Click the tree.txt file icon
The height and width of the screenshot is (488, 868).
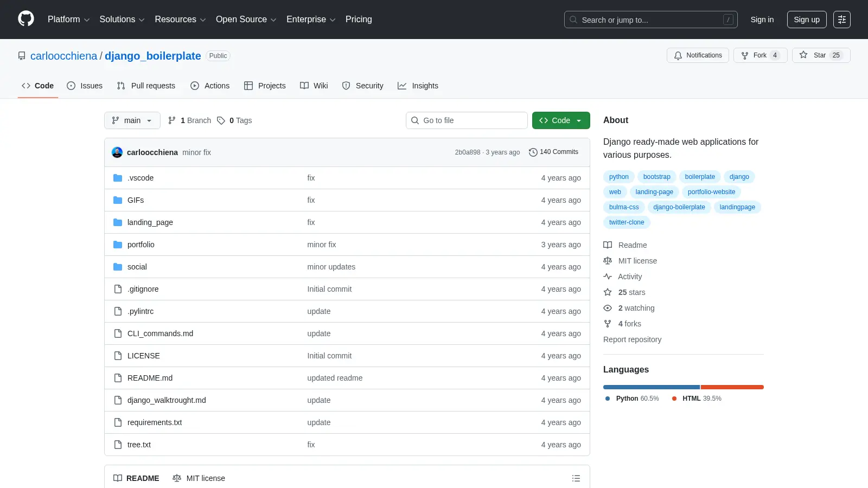(x=118, y=445)
